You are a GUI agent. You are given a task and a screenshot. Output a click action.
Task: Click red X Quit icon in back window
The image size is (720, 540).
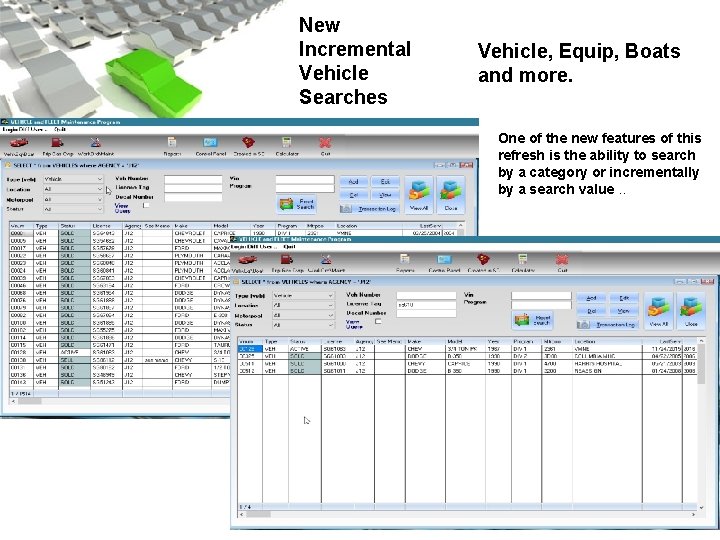pyautogui.click(x=325, y=143)
